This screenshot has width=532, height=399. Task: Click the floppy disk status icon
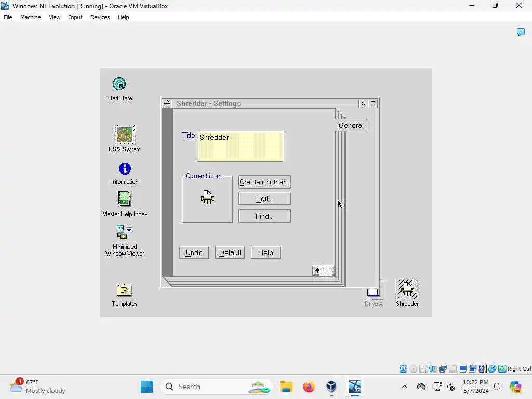point(423,369)
